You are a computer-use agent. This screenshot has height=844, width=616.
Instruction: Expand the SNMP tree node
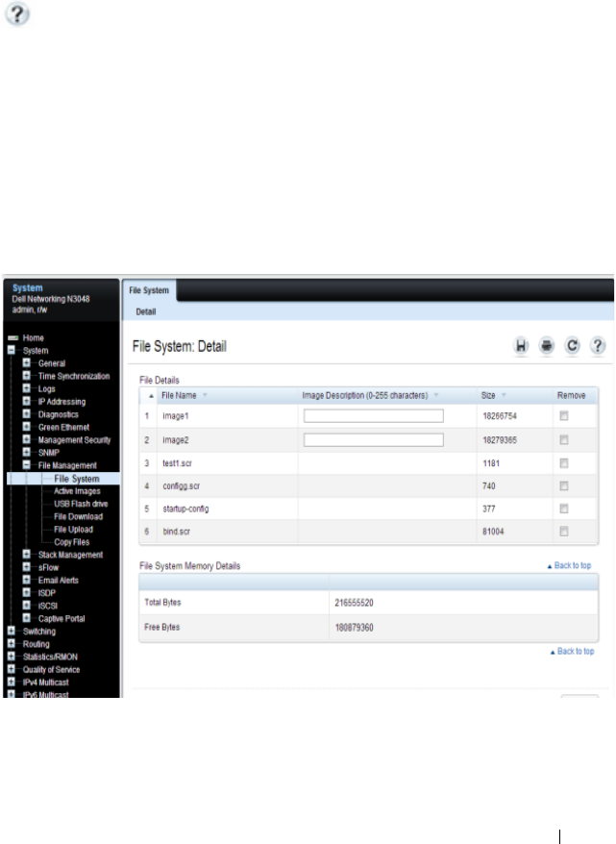pos(26,452)
